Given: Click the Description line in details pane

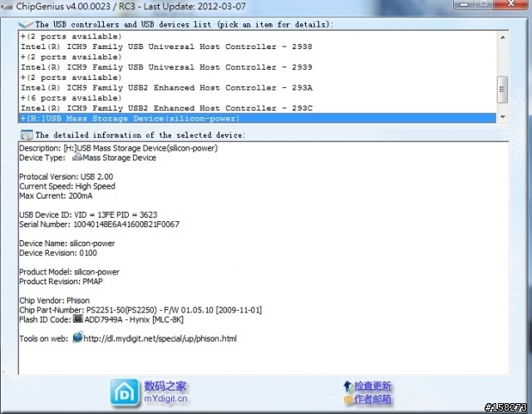Looking at the screenshot, I should 118,148.
